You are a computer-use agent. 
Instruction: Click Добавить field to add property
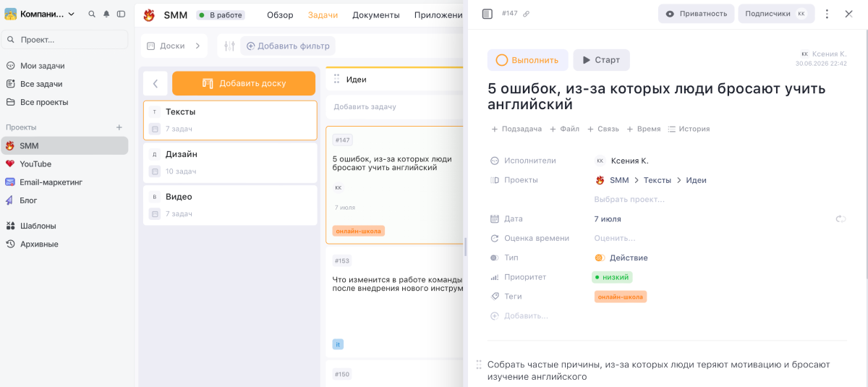[x=519, y=315]
